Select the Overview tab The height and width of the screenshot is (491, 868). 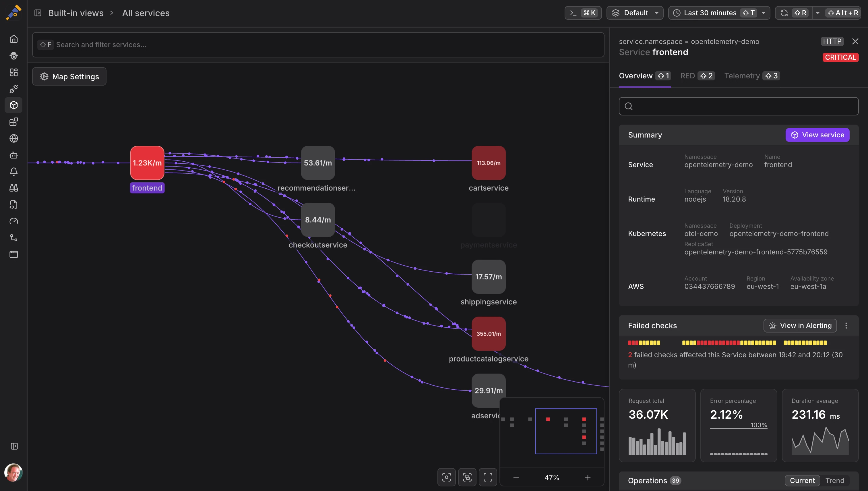click(x=644, y=76)
